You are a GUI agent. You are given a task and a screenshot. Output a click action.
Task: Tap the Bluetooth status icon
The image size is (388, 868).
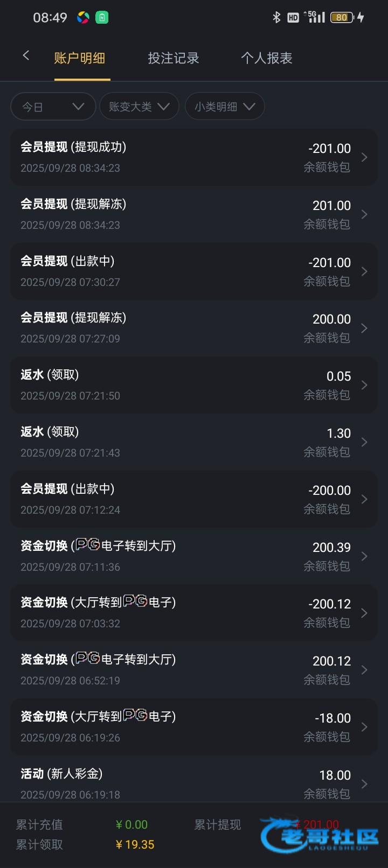click(x=276, y=17)
